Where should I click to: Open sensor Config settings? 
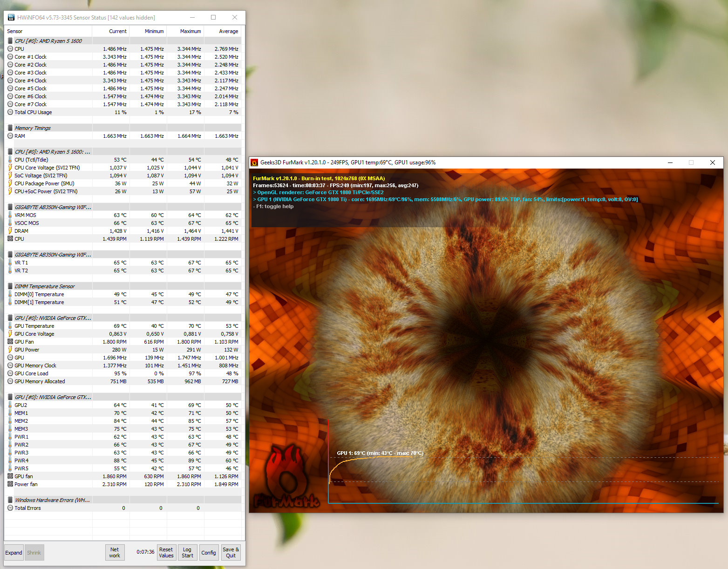(209, 553)
